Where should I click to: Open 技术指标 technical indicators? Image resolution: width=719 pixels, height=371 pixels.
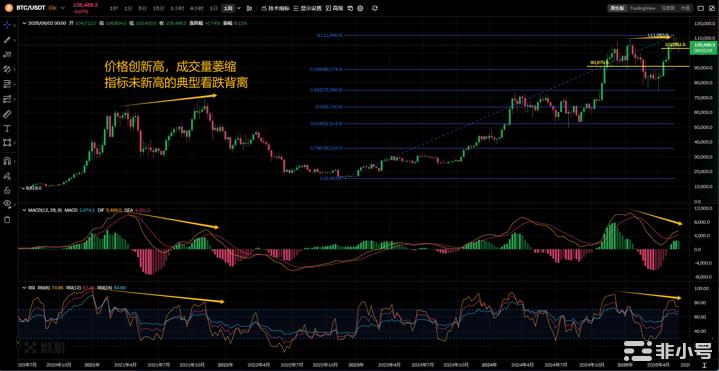275,8
